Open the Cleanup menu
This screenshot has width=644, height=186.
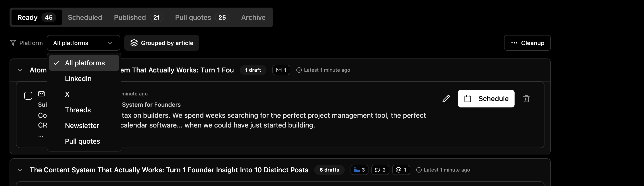(527, 43)
